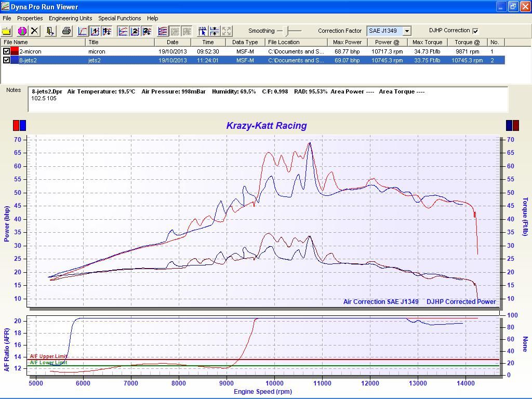532x399 pixels.
Task: Click the red color box of the 2-micron row
Action: coord(15,51)
